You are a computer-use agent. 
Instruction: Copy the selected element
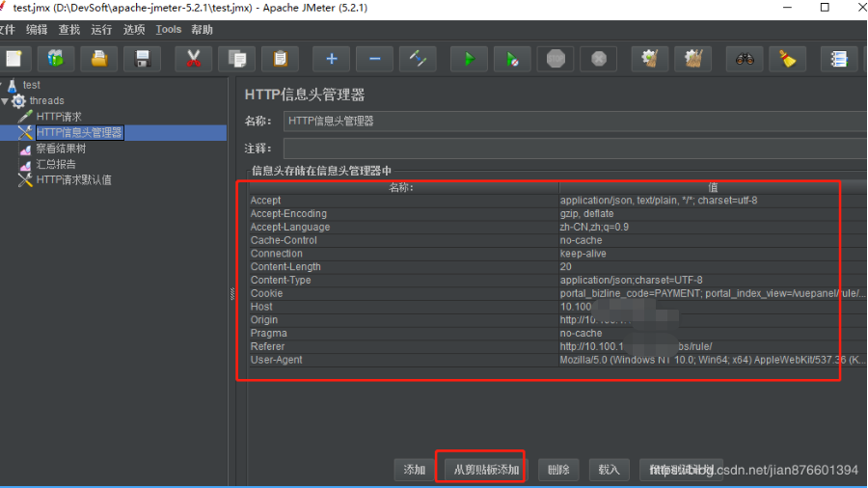click(237, 59)
